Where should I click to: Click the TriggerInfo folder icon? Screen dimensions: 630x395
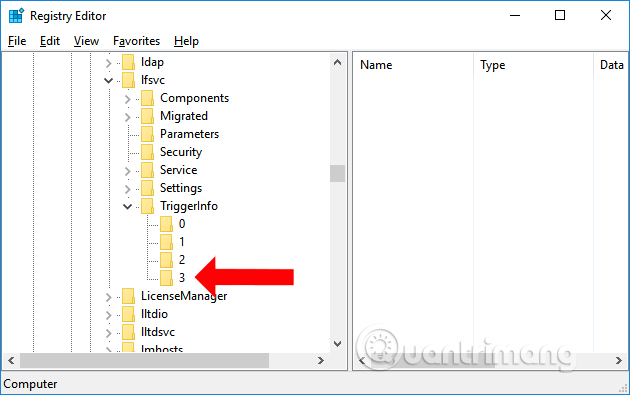(147, 206)
